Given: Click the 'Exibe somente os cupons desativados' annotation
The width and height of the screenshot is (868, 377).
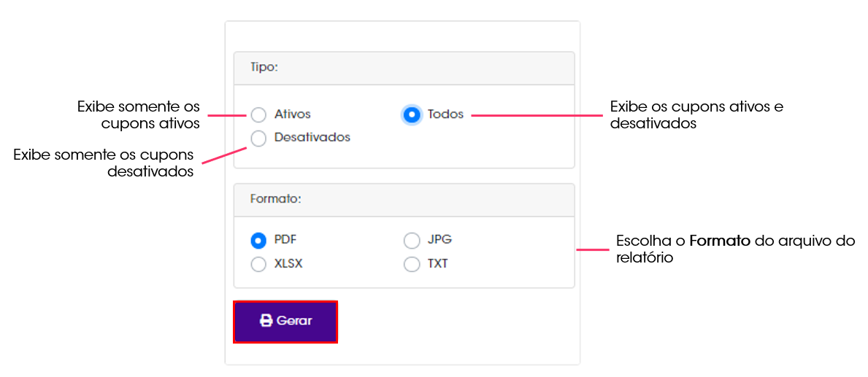Looking at the screenshot, I should click(104, 163).
